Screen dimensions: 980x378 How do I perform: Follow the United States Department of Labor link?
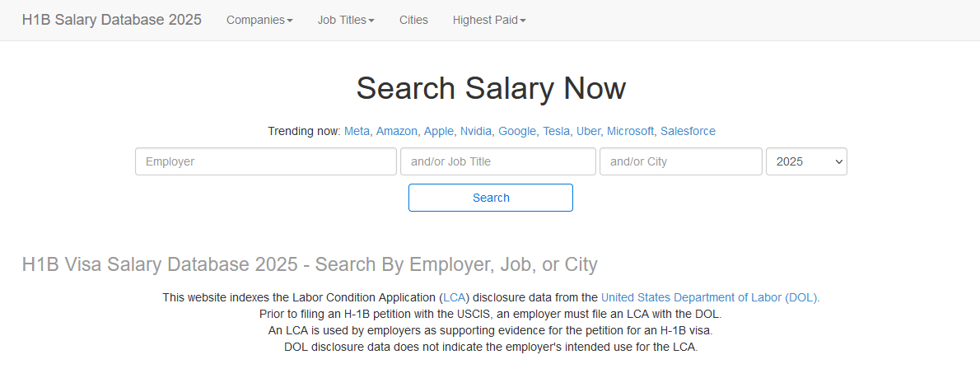(709, 297)
